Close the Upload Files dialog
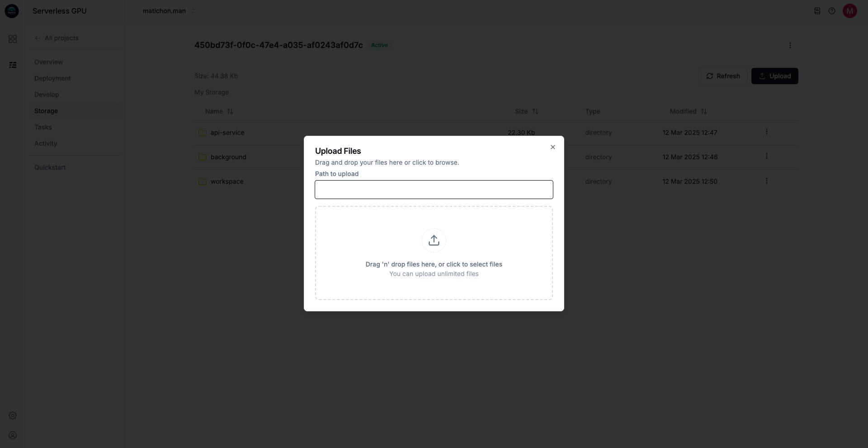Image resolution: width=868 pixels, height=448 pixels. coord(552,147)
